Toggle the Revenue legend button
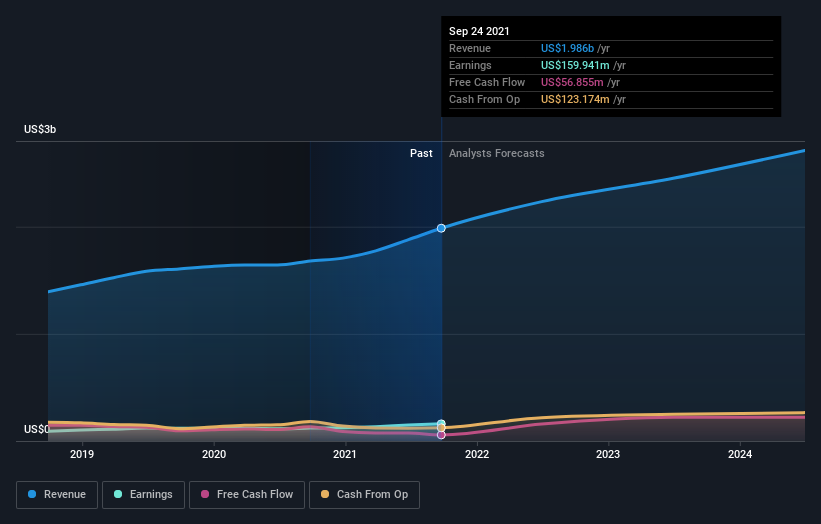Viewport: 821px width, 524px height. click(x=57, y=495)
